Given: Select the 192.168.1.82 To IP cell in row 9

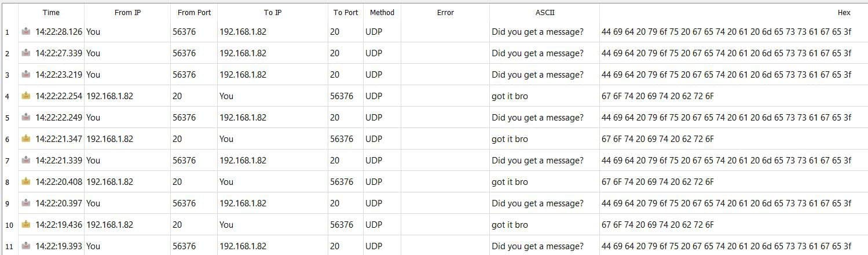Looking at the screenshot, I should point(243,203).
